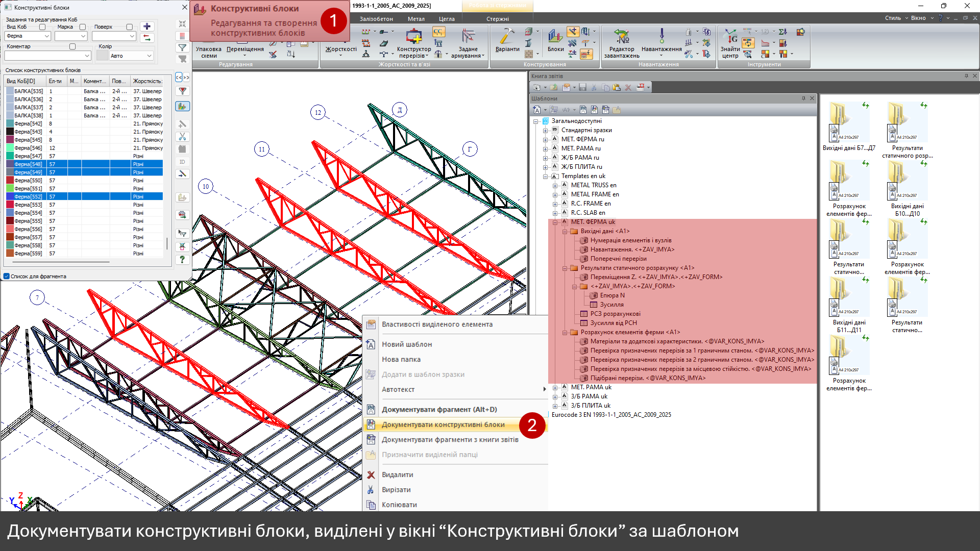Toggle the Марка checkbox

click(x=83, y=27)
